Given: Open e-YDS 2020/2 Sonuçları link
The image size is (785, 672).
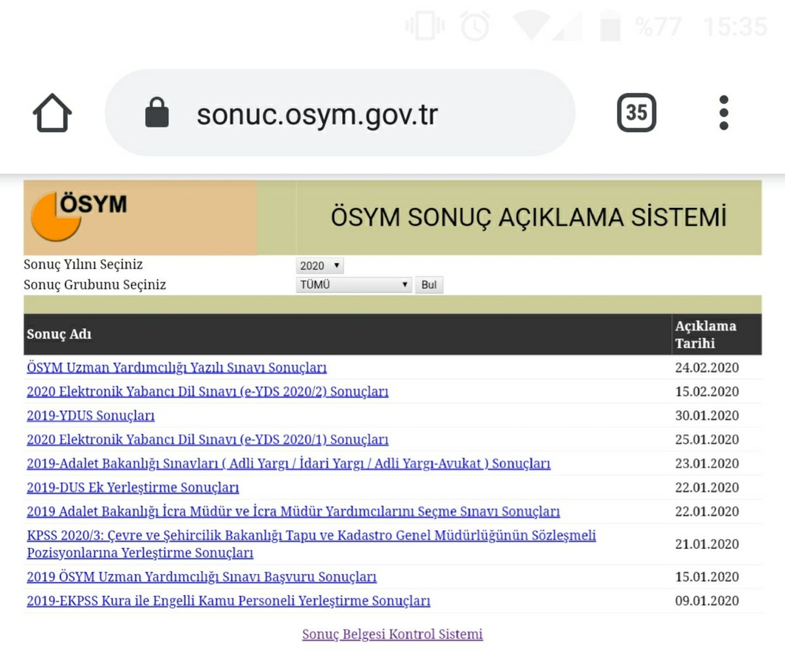Looking at the screenshot, I should [x=207, y=392].
